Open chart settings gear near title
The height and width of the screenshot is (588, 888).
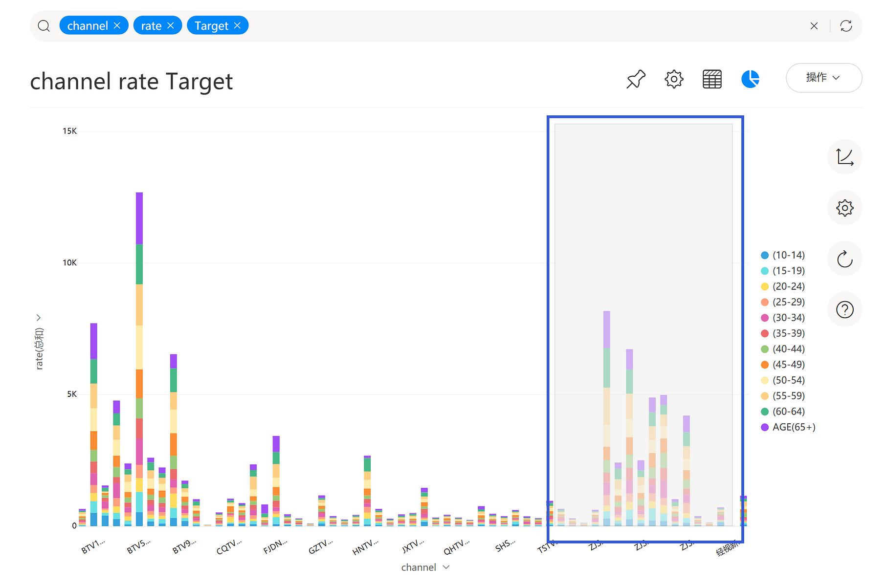click(674, 79)
